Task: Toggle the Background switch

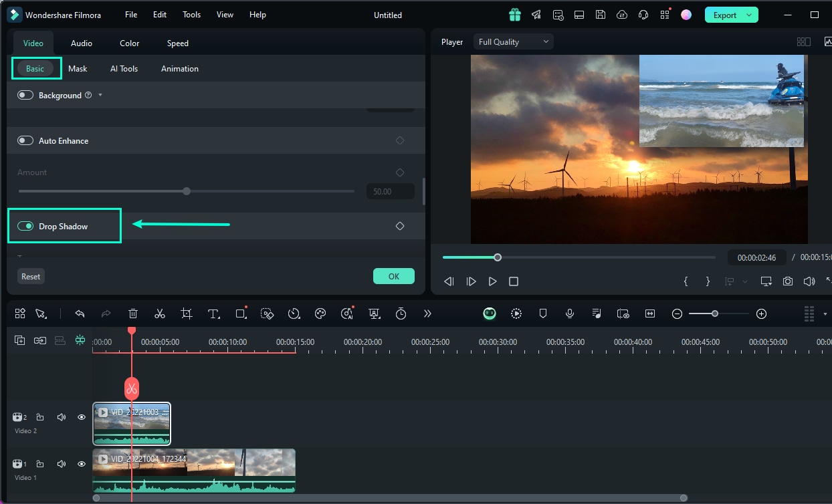Action: (x=25, y=96)
